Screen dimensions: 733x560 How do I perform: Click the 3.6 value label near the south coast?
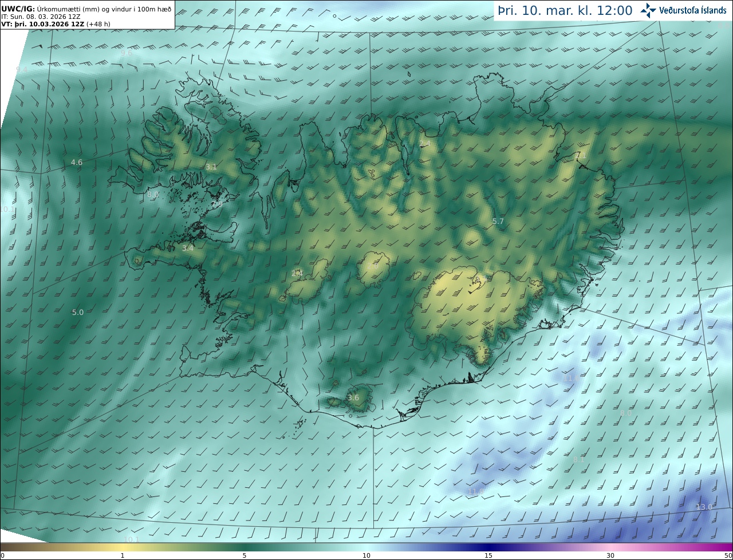pos(353,398)
